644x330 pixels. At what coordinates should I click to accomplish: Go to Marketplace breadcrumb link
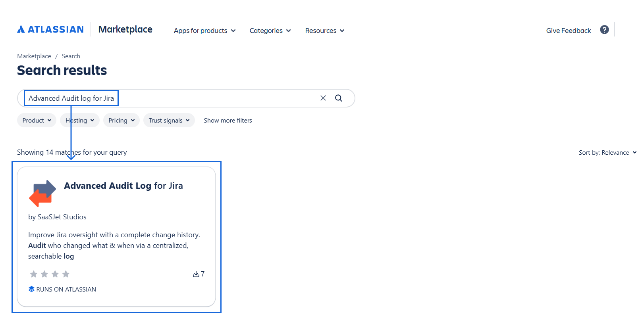coord(34,56)
